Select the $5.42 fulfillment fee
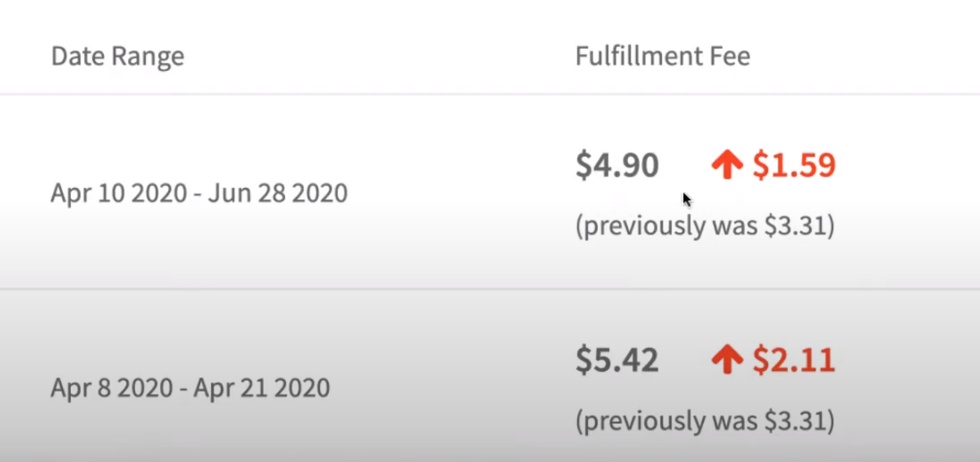 pyautogui.click(x=617, y=360)
